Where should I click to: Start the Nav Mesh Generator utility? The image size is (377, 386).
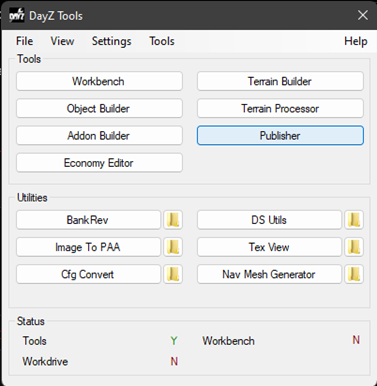pyautogui.click(x=269, y=274)
